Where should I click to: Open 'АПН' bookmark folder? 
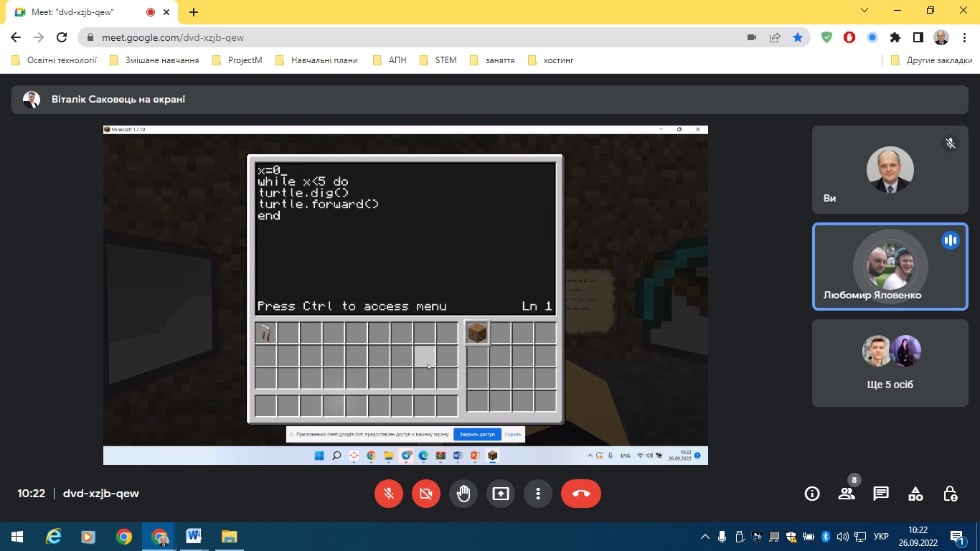coord(390,60)
